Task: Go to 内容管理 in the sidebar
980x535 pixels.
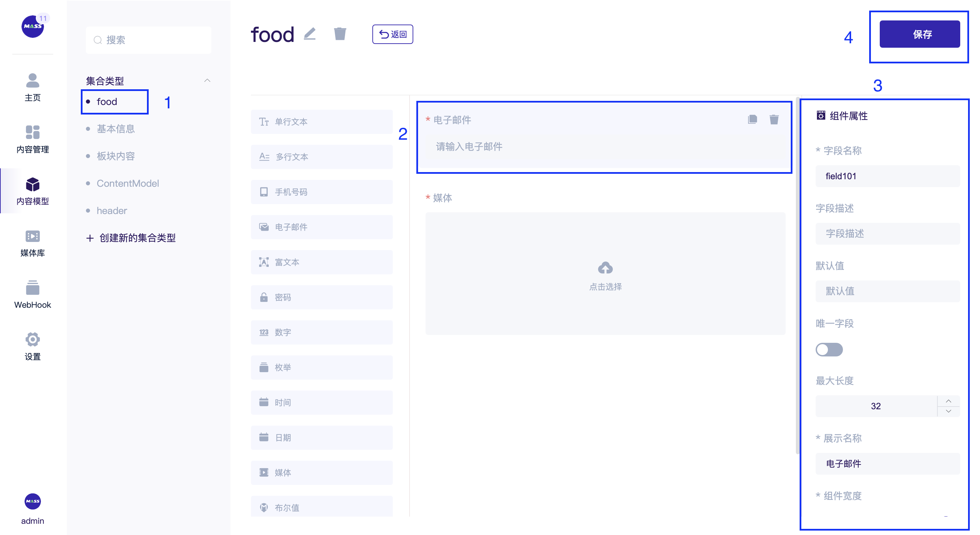Action: coord(32,140)
